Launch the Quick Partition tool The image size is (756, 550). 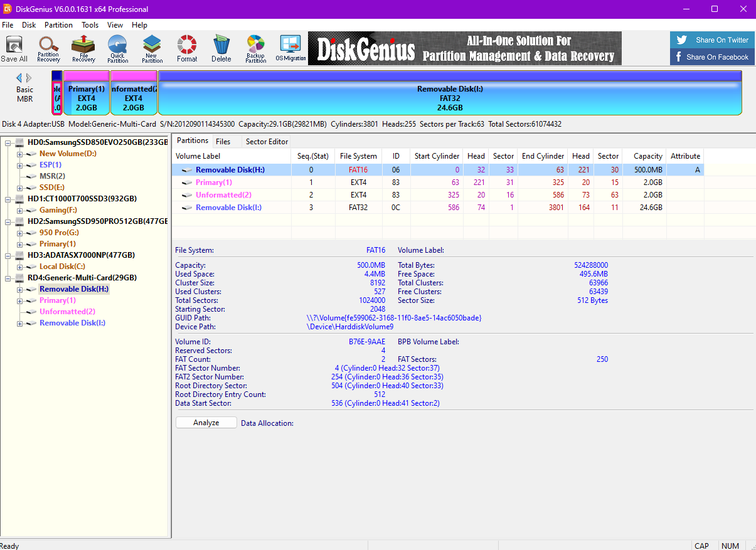pos(117,48)
